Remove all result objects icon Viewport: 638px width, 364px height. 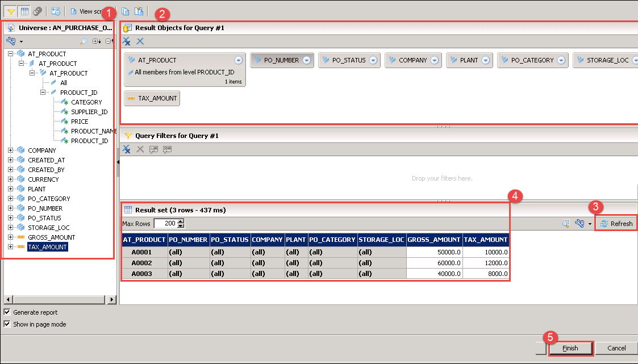pyautogui.click(x=127, y=41)
